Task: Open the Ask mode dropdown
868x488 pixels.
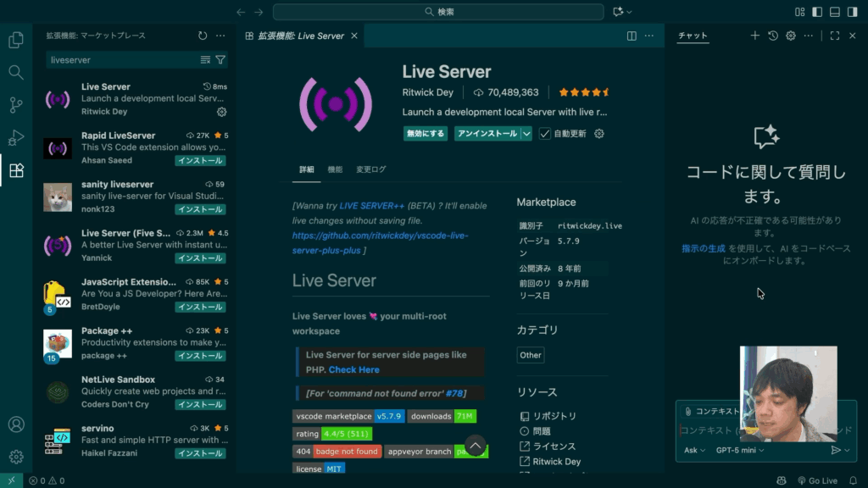Action: [x=694, y=450]
